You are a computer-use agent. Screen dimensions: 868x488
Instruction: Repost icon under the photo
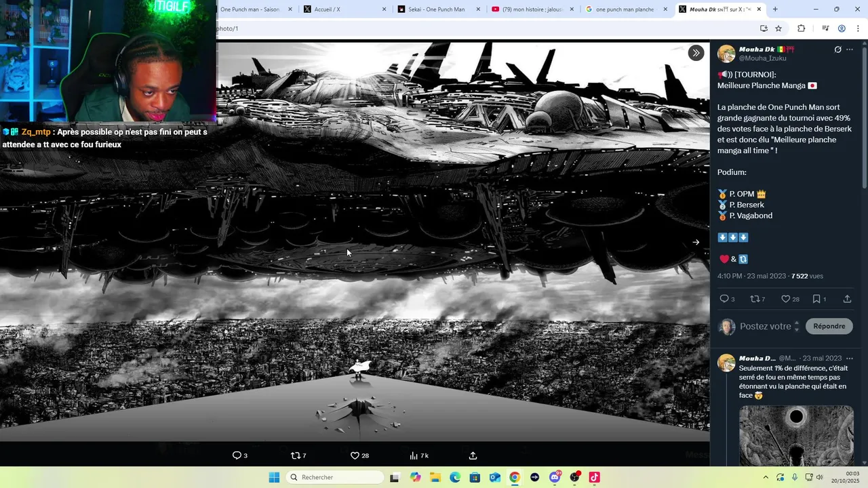pyautogui.click(x=295, y=455)
